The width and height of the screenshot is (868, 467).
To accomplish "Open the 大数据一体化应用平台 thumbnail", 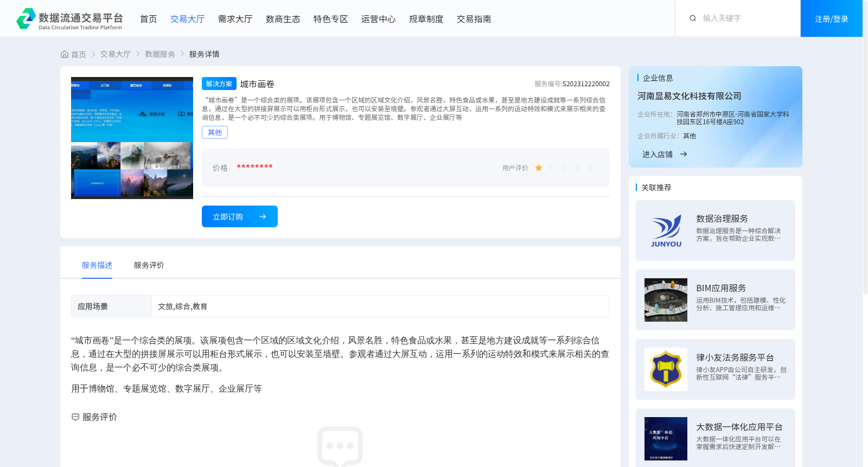I will point(666,439).
